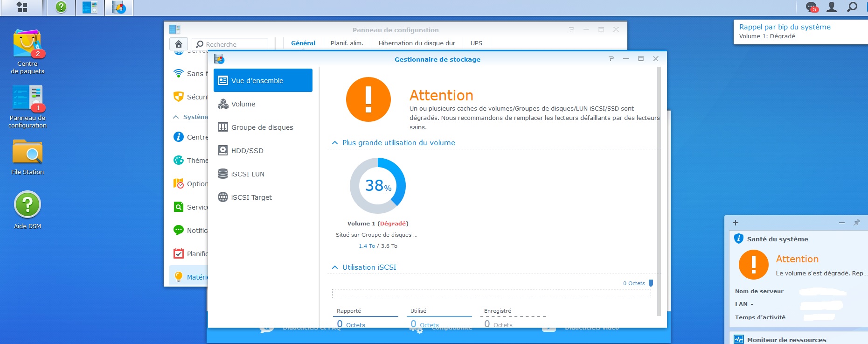Click the Santé du système info icon
Screen dimensions: 868x344
coord(739,239)
